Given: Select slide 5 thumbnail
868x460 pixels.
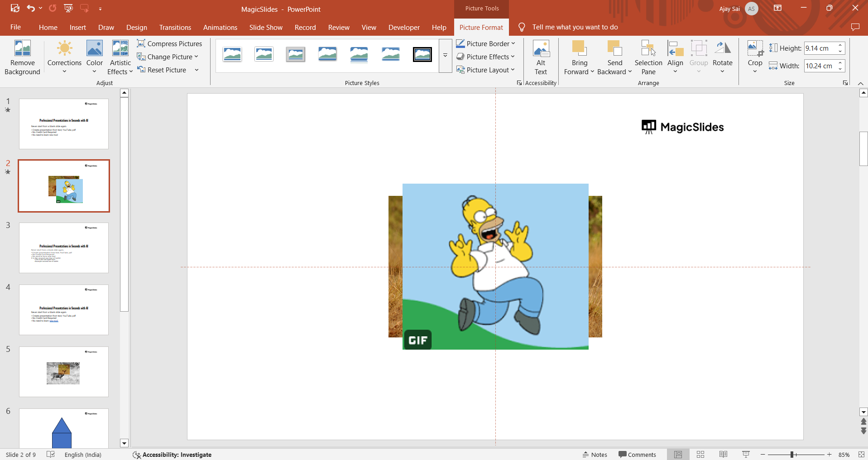Looking at the screenshot, I should click(64, 372).
